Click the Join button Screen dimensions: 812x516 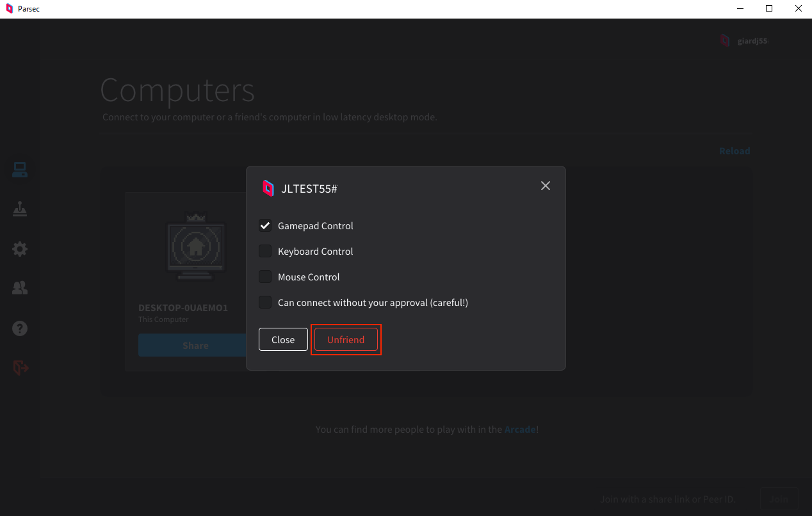[779, 499]
